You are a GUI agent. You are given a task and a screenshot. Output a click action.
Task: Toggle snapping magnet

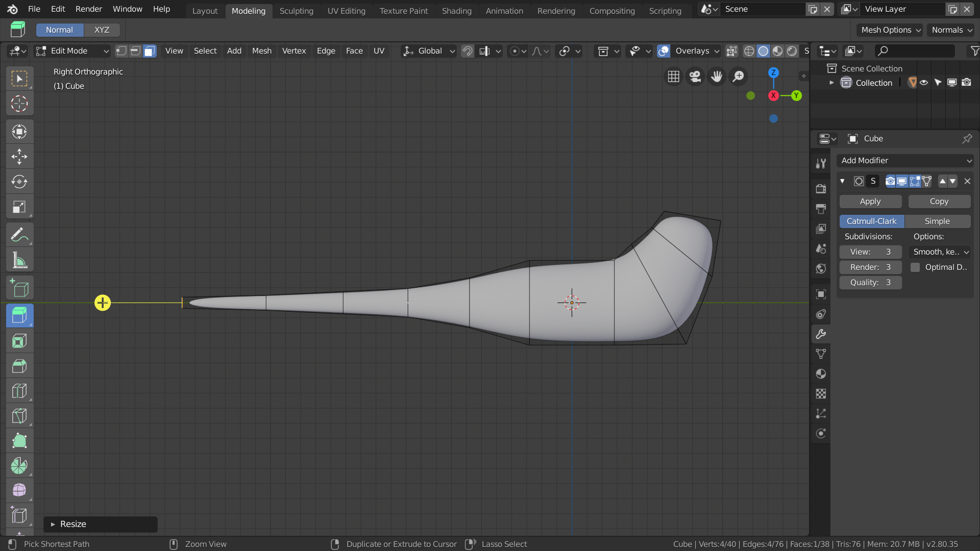[x=467, y=51]
